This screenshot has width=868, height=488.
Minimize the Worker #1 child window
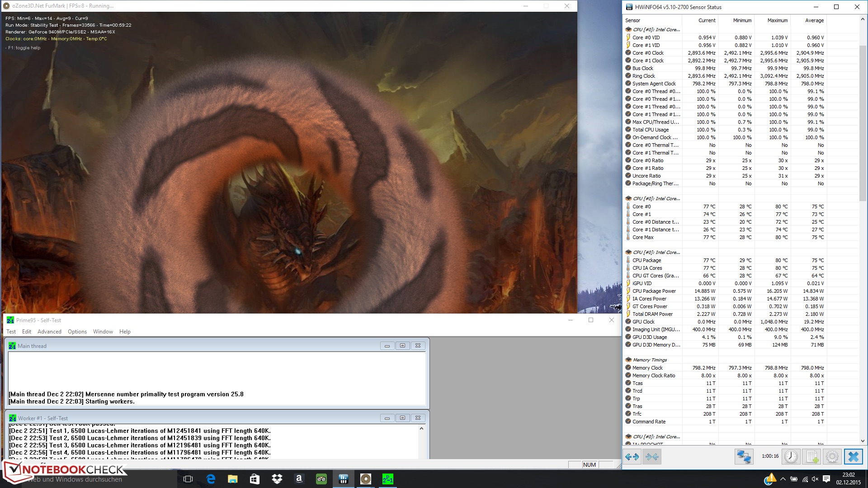(387, 418)
